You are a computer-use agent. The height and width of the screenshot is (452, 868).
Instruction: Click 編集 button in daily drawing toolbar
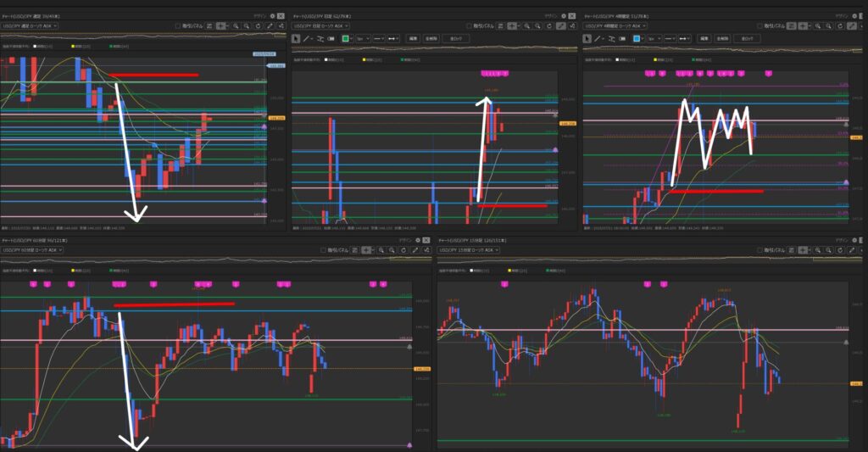click(413, 38)
